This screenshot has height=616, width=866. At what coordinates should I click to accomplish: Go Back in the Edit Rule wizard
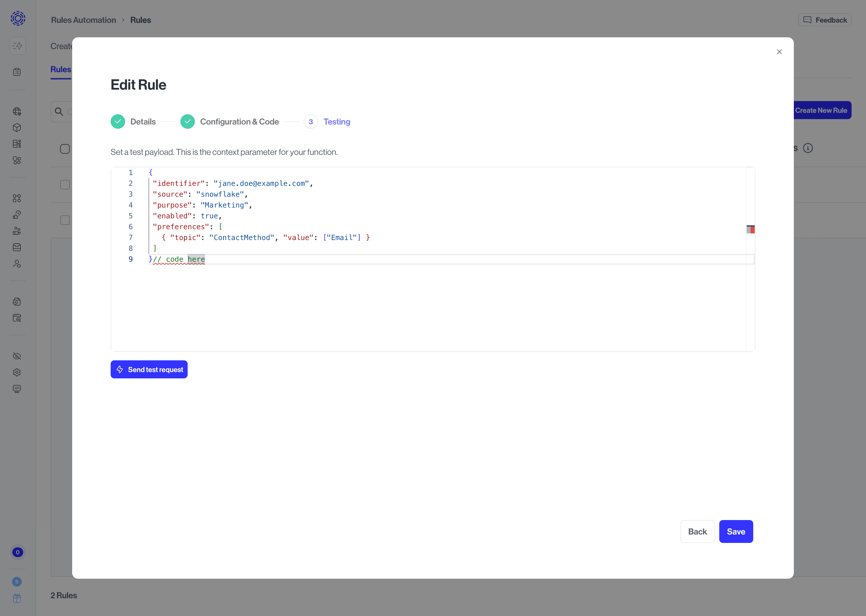pyautogui.click(x=697, y=531)
